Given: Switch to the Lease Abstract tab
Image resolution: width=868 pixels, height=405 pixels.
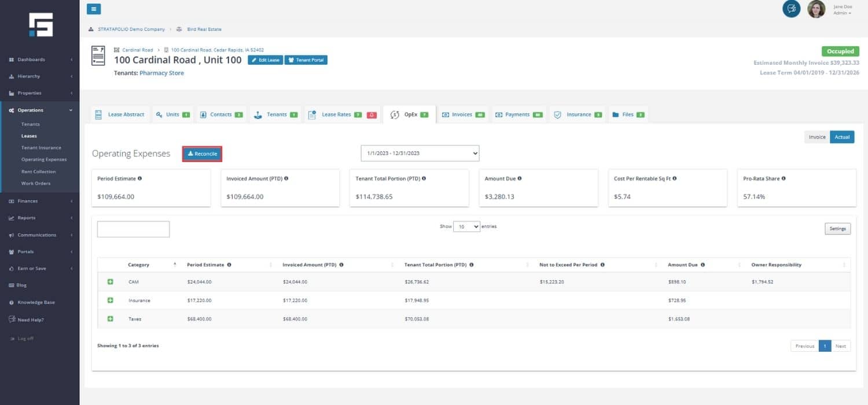Looking at the screenshot, I should (120, 115).
